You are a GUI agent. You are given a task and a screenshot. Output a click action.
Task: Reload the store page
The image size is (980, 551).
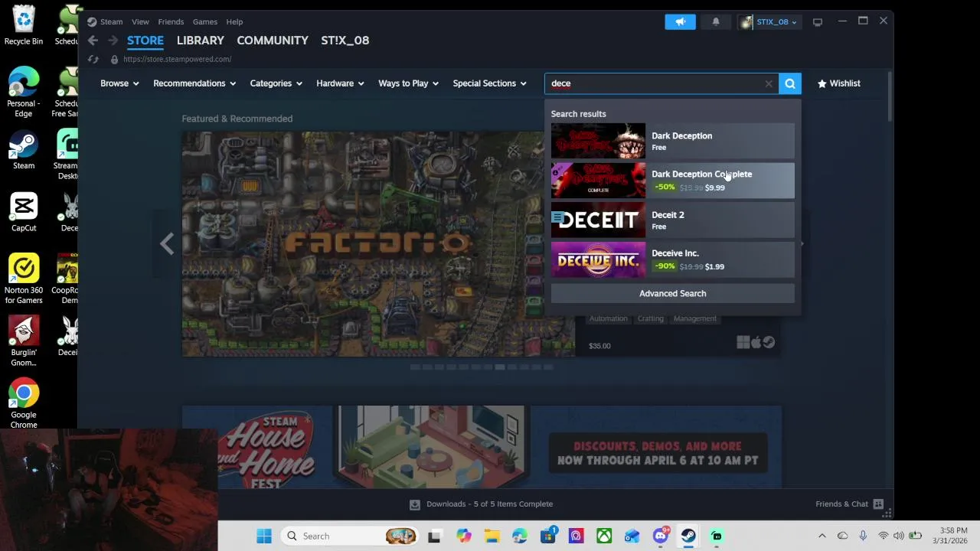coord(93,59)
